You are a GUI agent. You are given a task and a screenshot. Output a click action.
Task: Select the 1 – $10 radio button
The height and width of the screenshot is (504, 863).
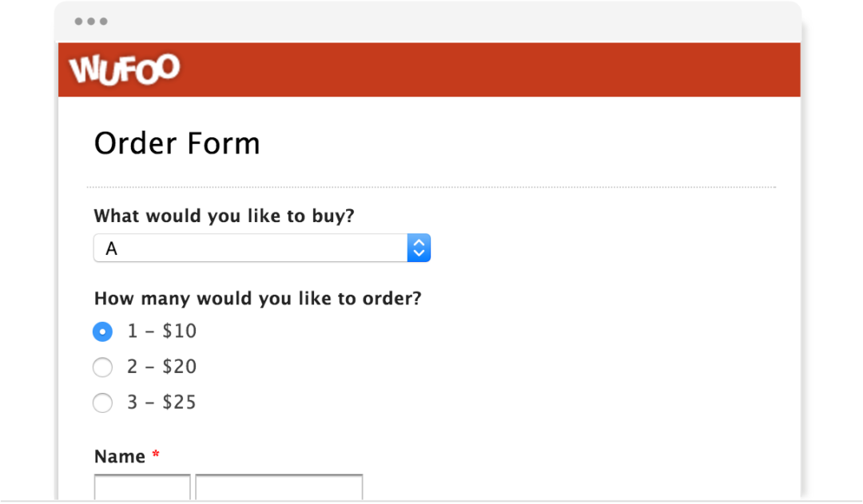point(102,331)
